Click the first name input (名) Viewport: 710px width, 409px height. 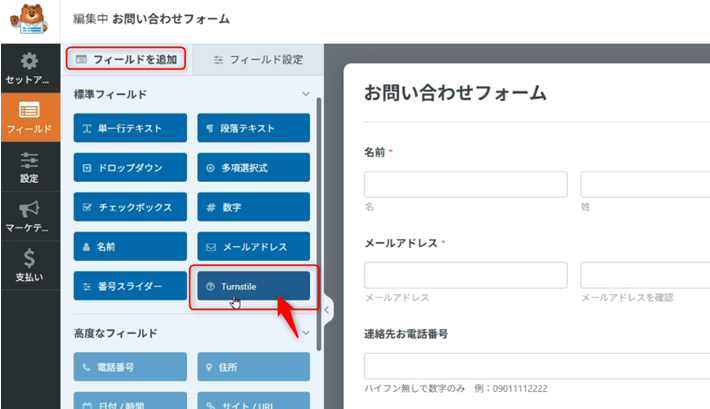click(x=465, y=184)
